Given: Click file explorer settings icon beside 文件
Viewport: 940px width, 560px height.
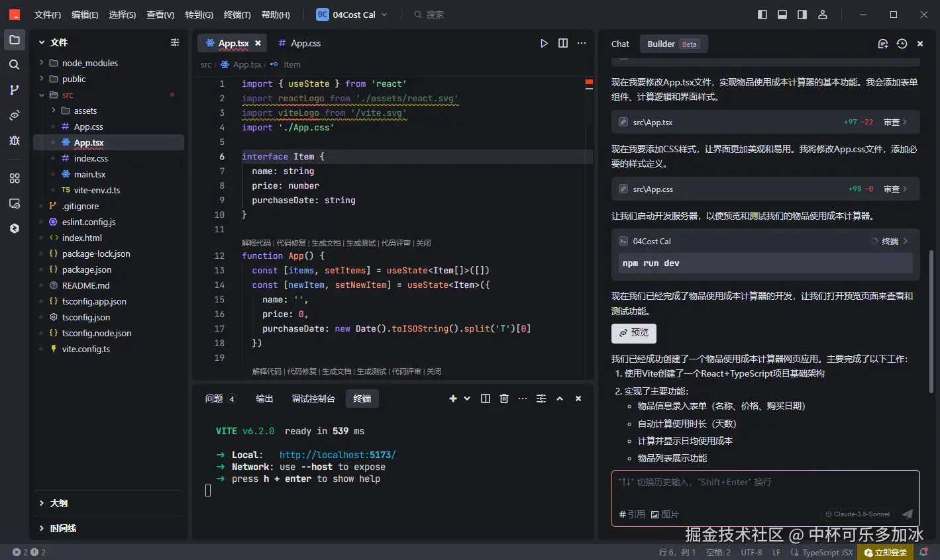Looking at the screenshot, I should pyautogui.click(x=175, y=42).
